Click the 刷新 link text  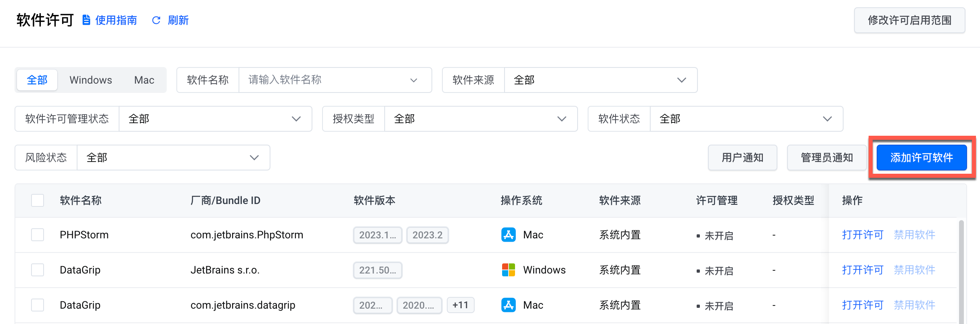coord(178,20)
